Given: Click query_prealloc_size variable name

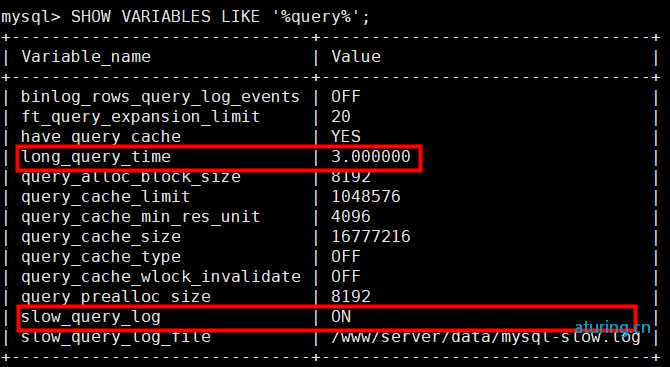Looking at the screenshot, I should (116, 297).
